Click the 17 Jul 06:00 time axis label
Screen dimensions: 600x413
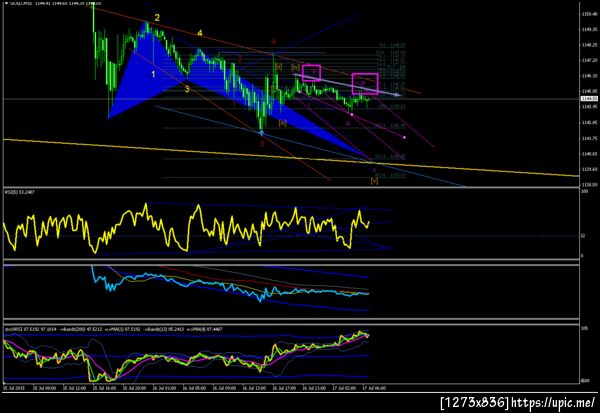pos(373,388)
